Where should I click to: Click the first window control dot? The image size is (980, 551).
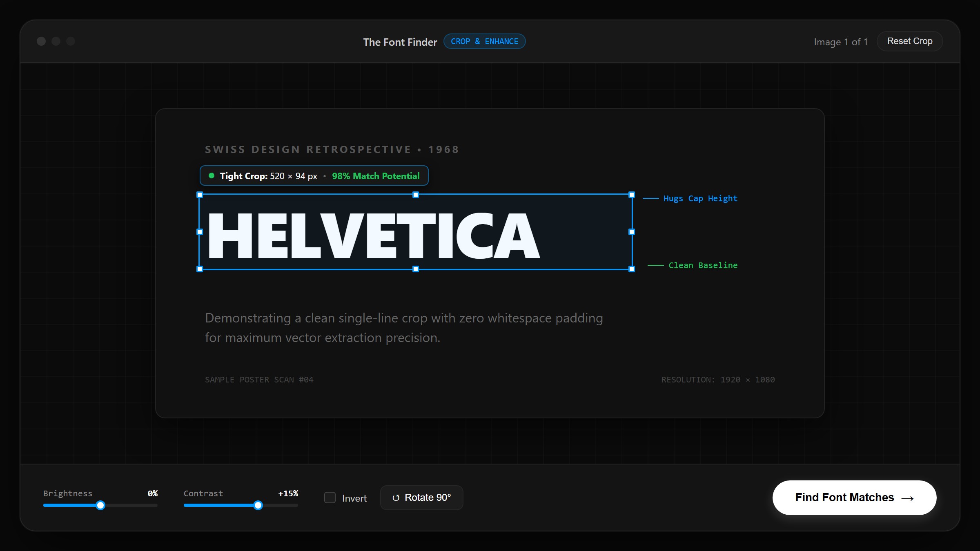[x=41, y=41]
